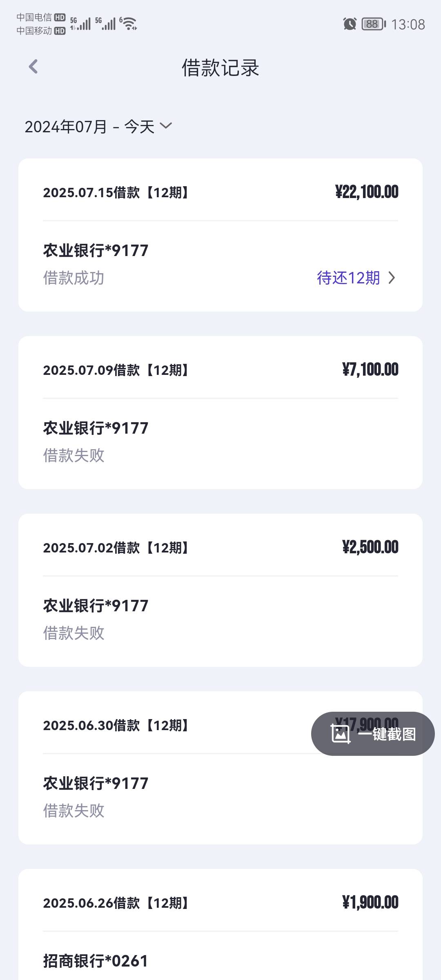This screenshot has height=980, width=441.
Task: Open the 2025.06.26 招商银行*0261 record
Action: point(220,924)
